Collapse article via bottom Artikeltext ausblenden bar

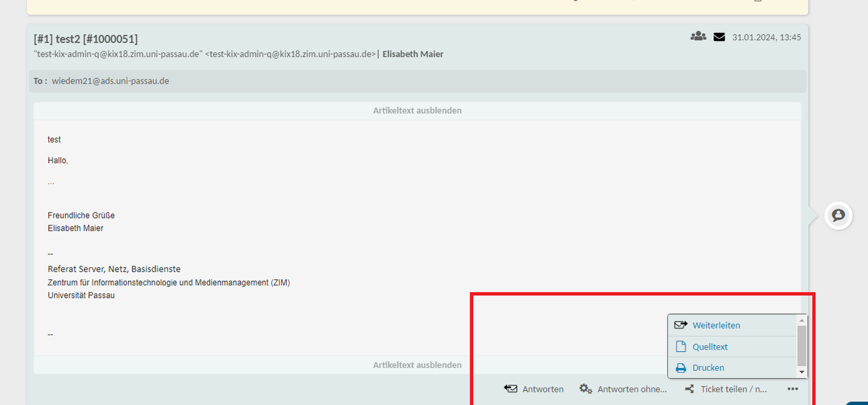417,365
